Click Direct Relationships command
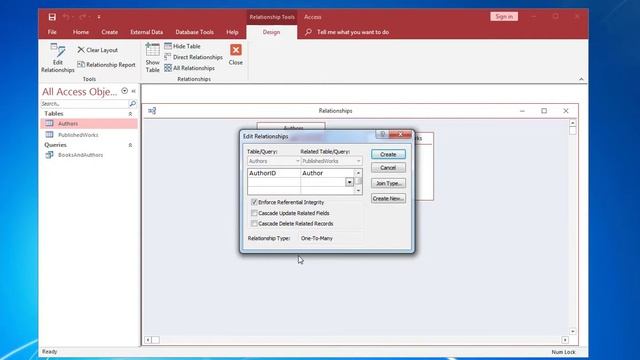The width and height of the screenshot is (640, 360). click(193, 57)
